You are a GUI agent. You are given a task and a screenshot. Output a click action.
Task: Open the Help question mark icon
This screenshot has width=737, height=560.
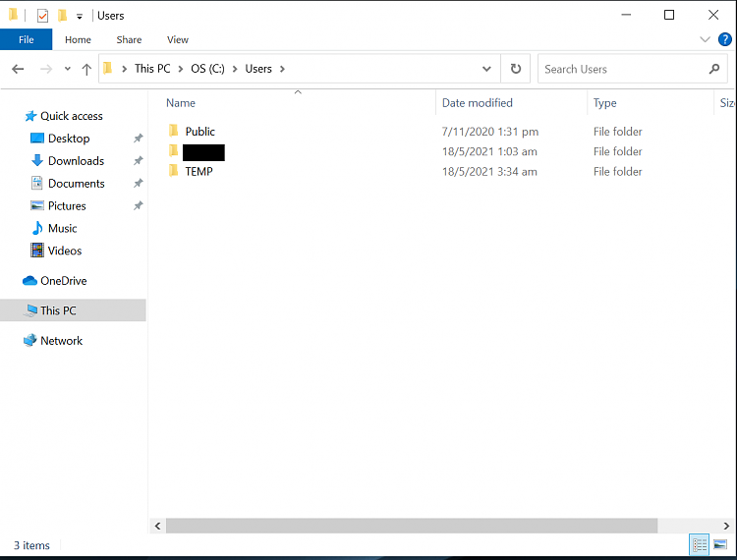(x=725, y=40)
